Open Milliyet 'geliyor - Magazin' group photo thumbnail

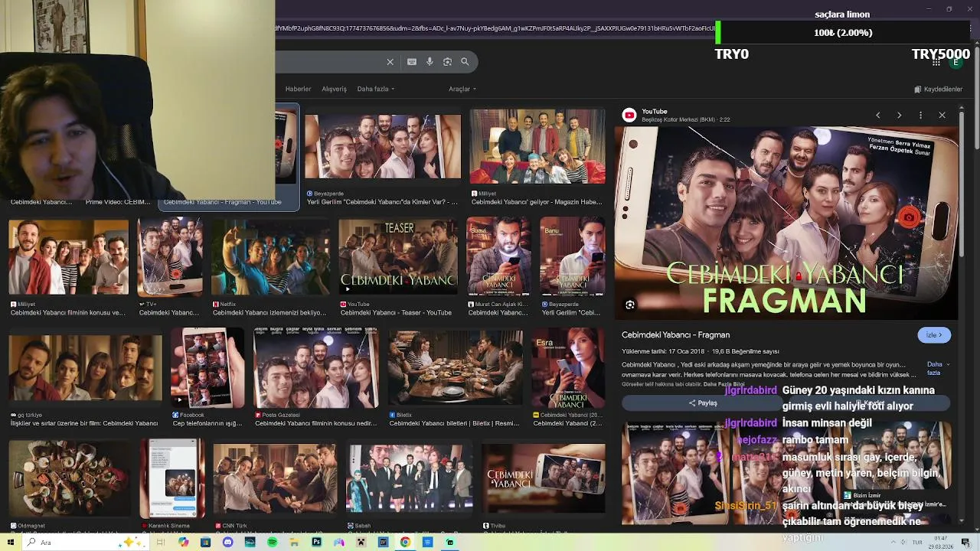537,146
